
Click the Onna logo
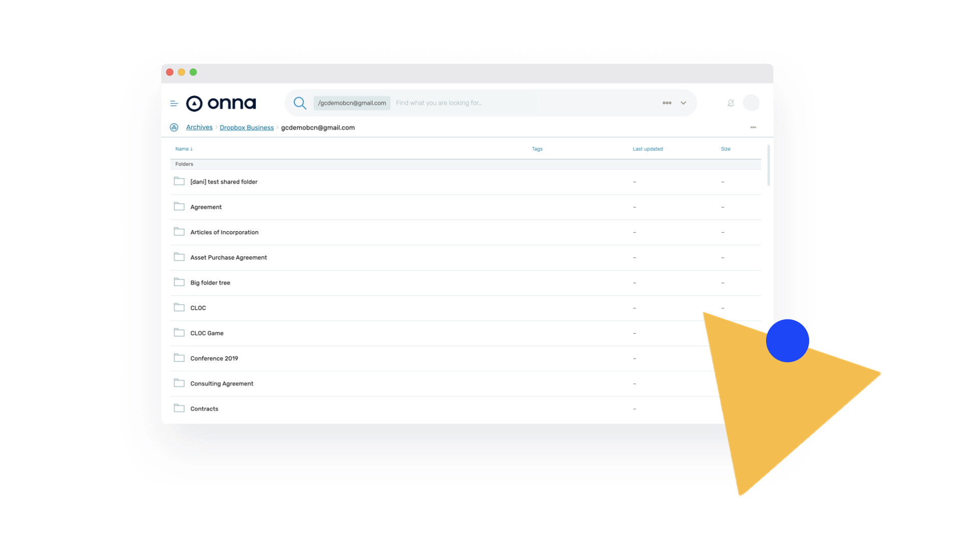pos(221,103)
